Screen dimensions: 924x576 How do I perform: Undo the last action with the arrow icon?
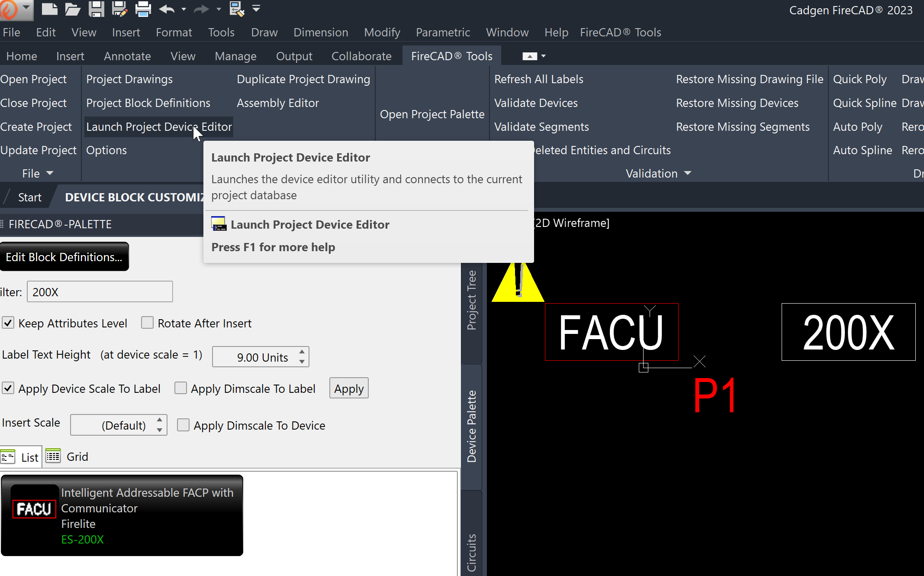click(x=167, y=9)
